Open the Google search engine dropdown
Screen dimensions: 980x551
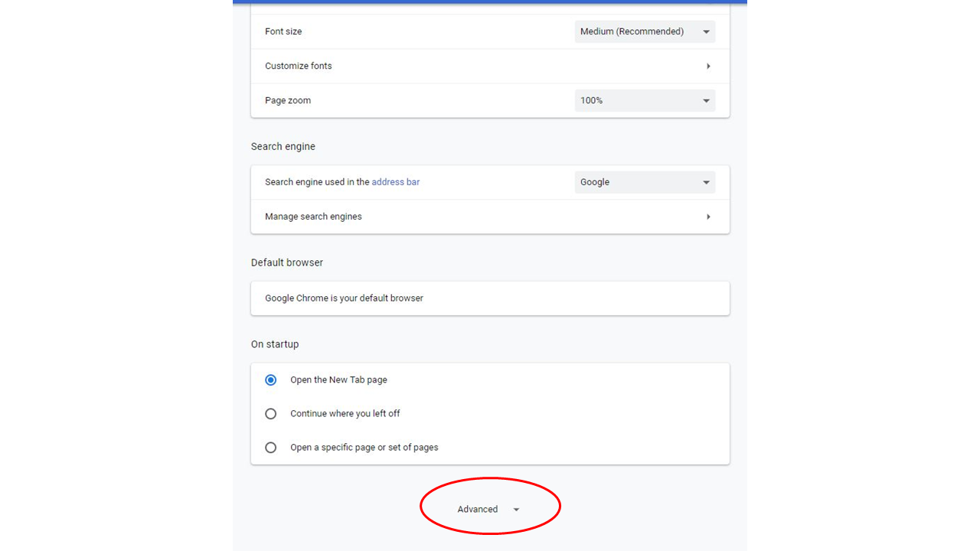coord(645,182)
